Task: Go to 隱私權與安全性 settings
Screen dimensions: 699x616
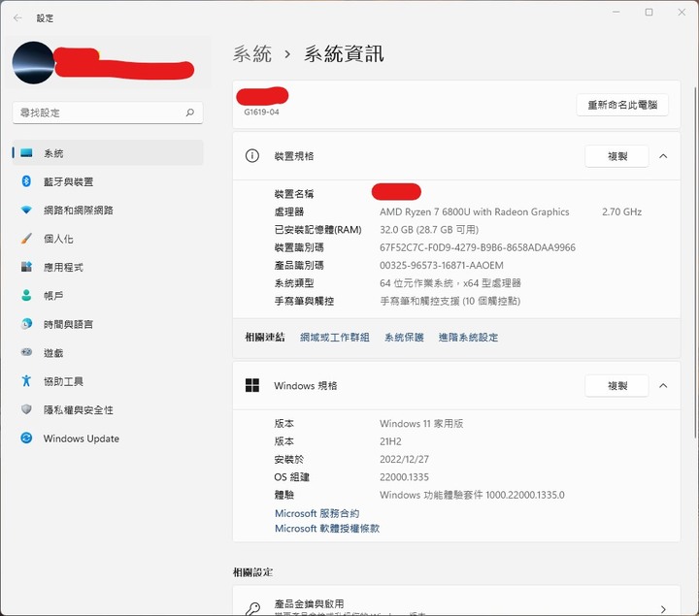Action: (78, 410)
